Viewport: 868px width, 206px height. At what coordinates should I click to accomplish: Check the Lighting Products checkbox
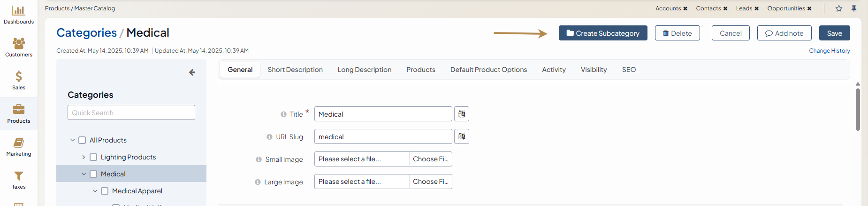93,157
